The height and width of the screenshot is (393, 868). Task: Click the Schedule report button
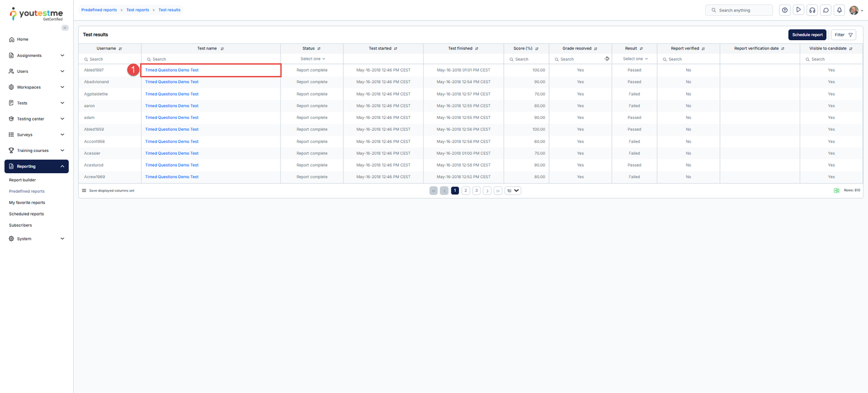point(807,35)
